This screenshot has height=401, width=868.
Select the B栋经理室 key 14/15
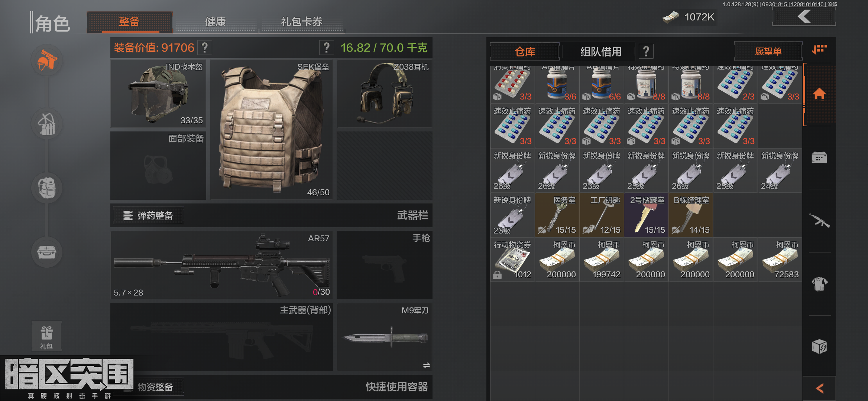[x=691, y=215]
